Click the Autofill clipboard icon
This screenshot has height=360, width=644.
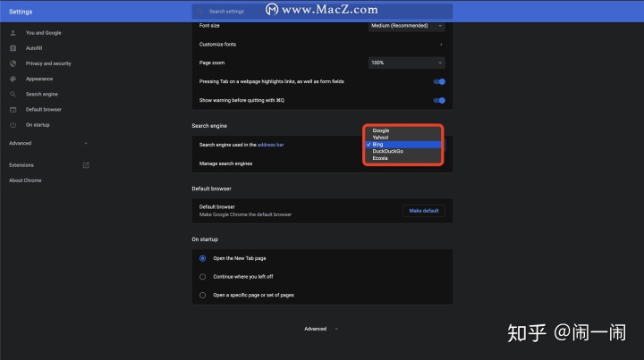pyautogui.click(x=13, y=48)
